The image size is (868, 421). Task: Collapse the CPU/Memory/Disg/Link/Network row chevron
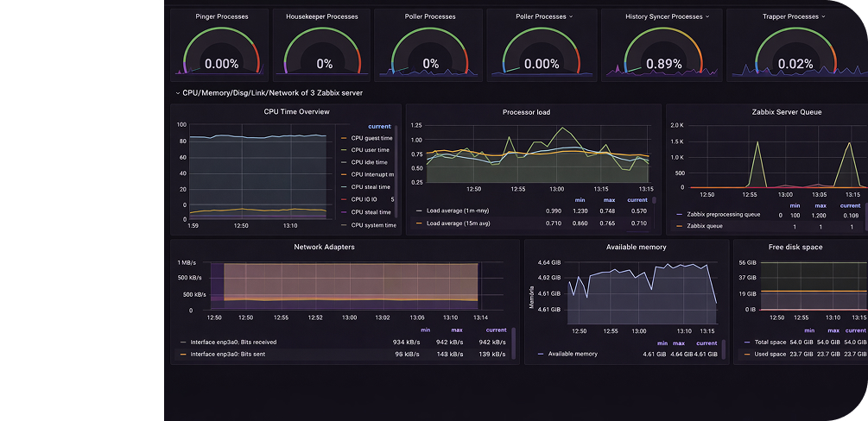click(177, 92)
